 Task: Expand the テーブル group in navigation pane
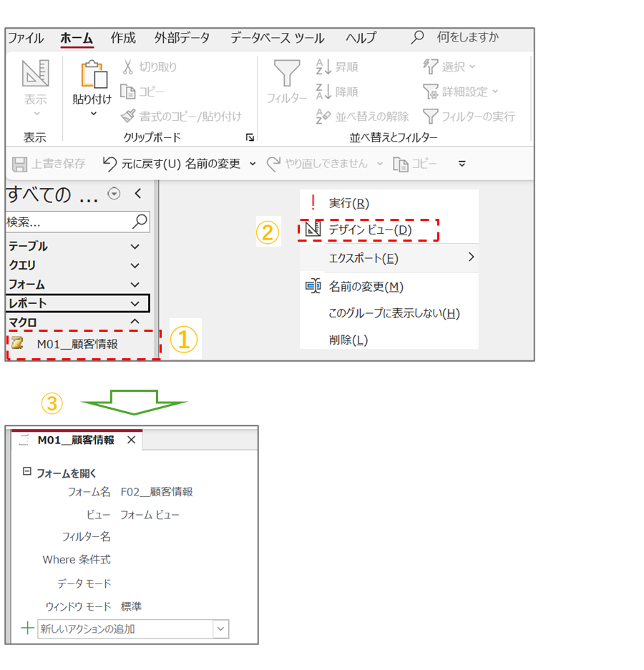click(135, 246)
